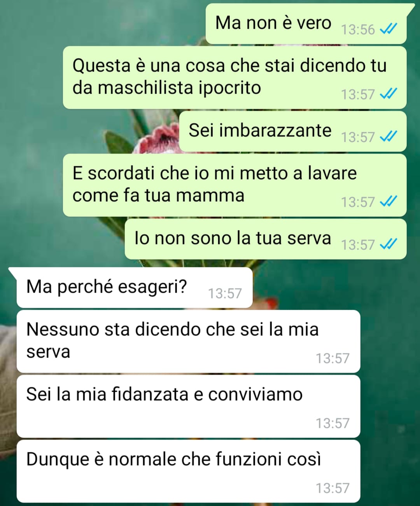Tap double ticks on 'maschilista ipocrito' message

coord(388,94)
